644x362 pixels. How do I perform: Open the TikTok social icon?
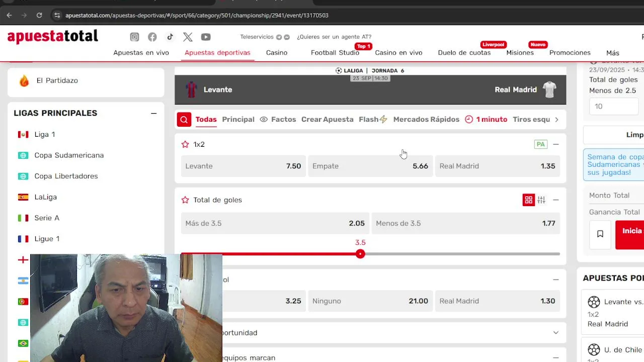(170, 37)
